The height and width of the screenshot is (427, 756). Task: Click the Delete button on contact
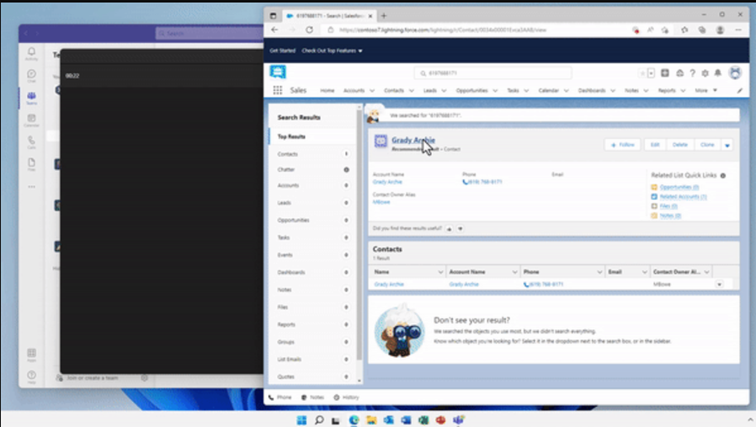pos(680,145)
